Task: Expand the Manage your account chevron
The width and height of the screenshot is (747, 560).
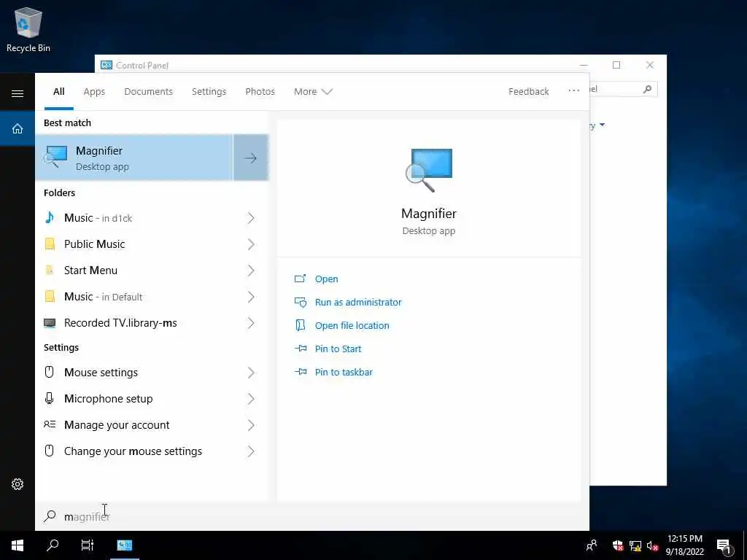Action: point(251,425)
